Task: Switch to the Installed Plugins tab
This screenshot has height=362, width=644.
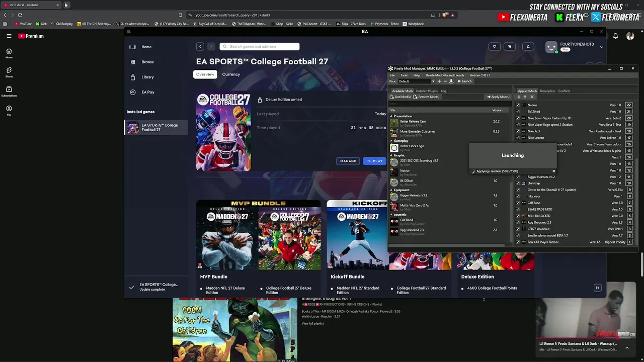Action: (x=427, y=91)
